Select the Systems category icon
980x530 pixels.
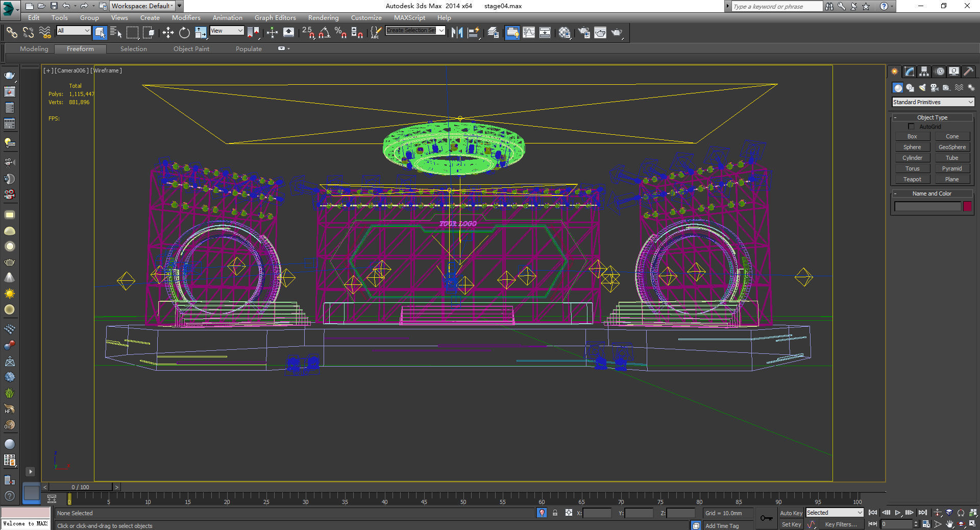click(971, 88)
